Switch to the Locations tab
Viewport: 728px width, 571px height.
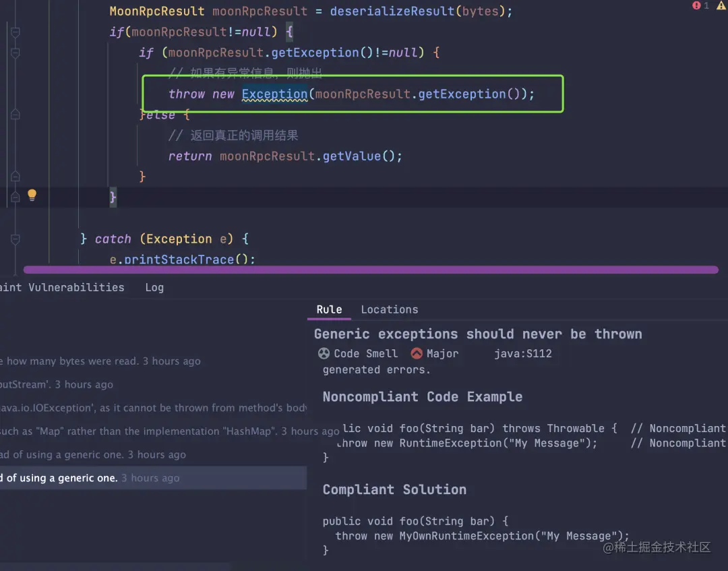point(390,309)
